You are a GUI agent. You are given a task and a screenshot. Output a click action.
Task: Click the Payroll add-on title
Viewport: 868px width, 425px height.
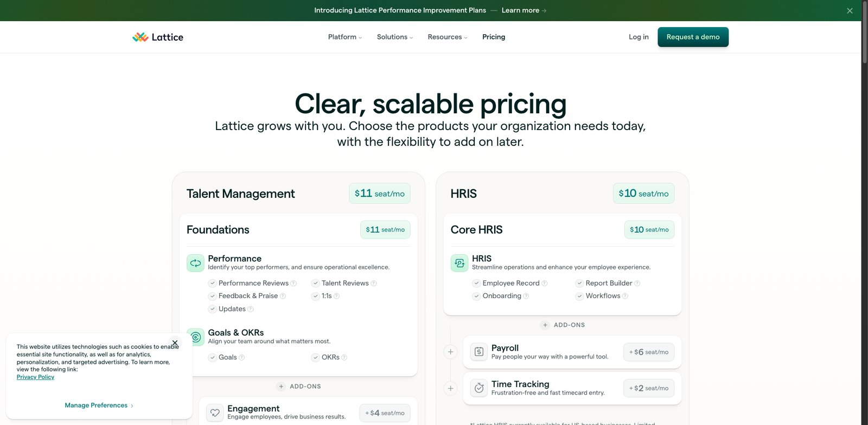[x=505, y=348]
